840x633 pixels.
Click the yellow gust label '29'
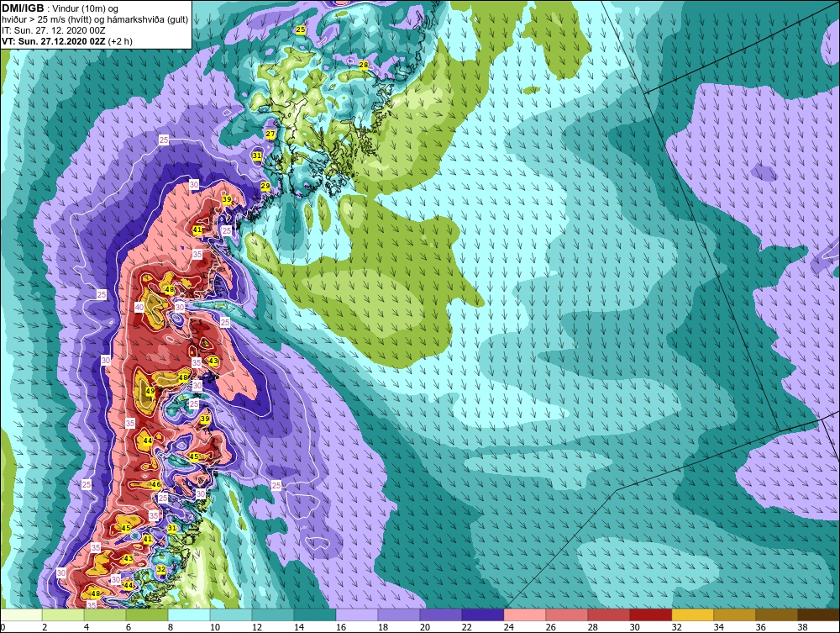coord(265,186)
